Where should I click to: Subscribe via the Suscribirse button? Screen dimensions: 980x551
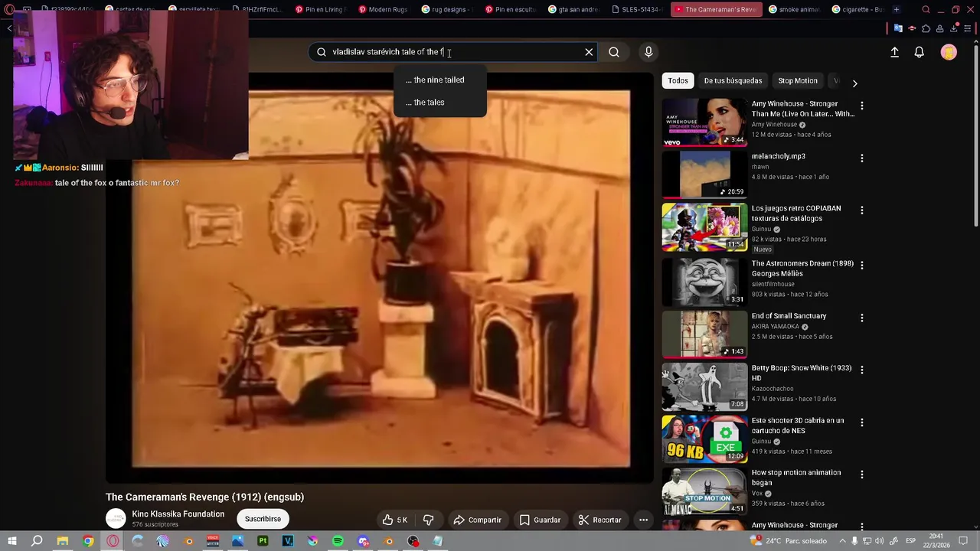click(263, 519)
